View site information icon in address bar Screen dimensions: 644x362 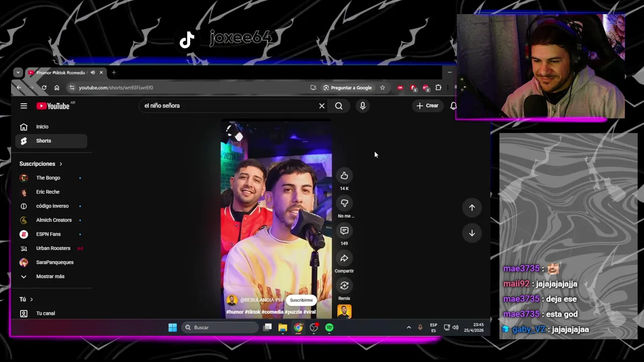[72, 87]
